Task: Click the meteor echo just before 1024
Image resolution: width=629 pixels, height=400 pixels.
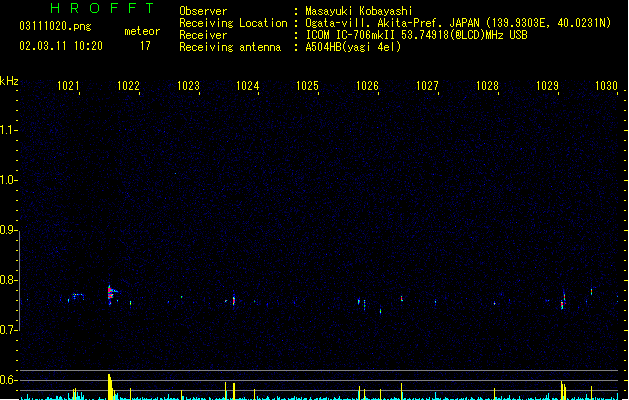Action: point(233,301)
